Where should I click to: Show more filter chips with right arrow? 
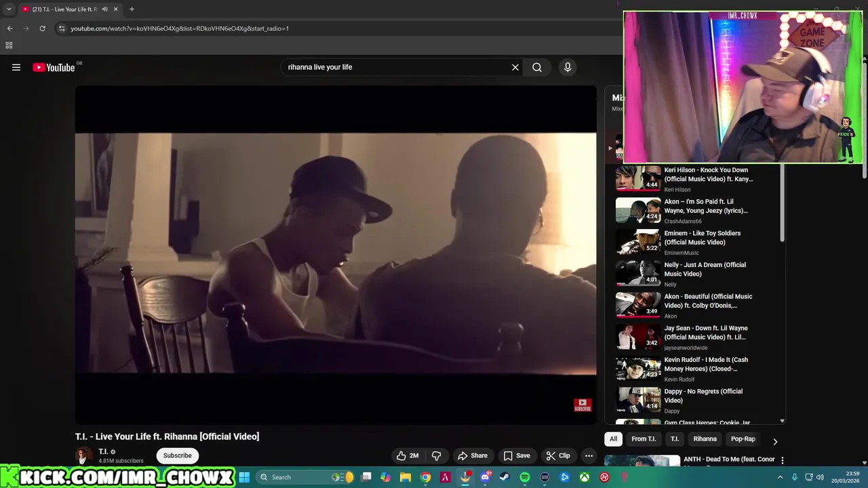coord(775,441)
